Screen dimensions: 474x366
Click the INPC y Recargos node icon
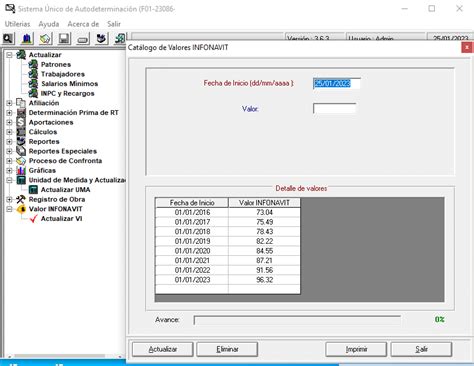point(33,93)
